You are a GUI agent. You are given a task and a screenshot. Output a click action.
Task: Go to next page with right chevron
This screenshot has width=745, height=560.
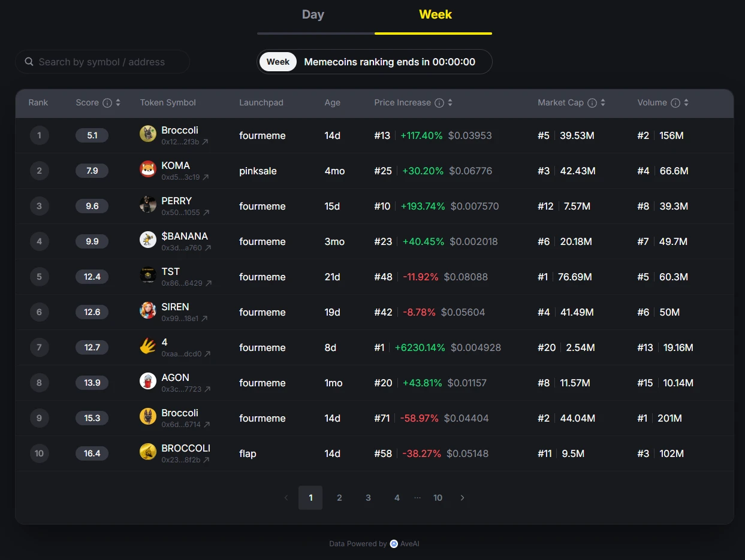pos(462,498)
